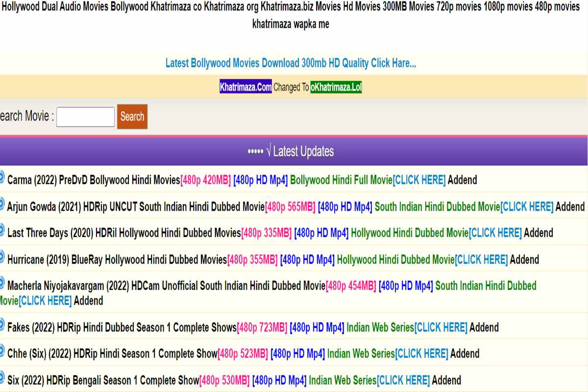Choose 480p HD Mp4 for Fakes
Image resolution: width=588 pixels, height=392 pixels.
(x=317, y=327)
